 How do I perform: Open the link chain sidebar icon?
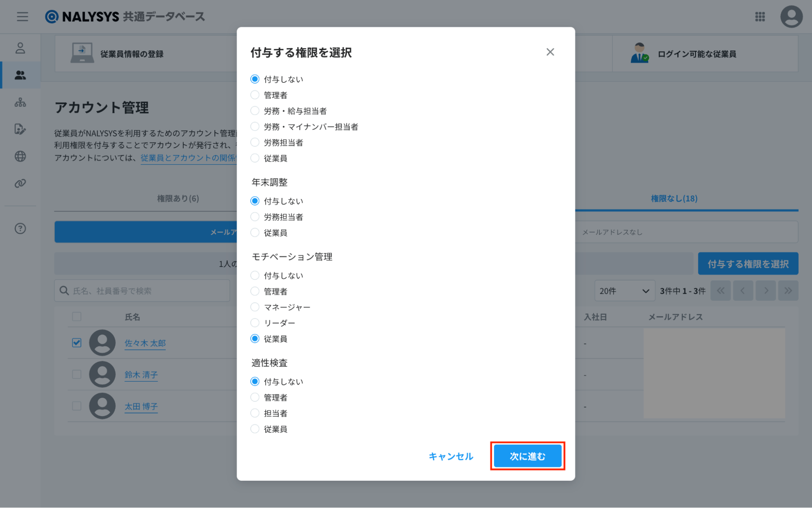[20, 184]
